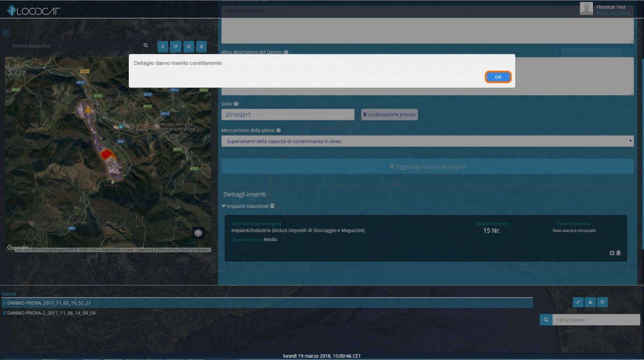The height and width of the screenshot is (360, 644).
Task: Click the grid button in Danno panel
Action: tap(602, 302)
